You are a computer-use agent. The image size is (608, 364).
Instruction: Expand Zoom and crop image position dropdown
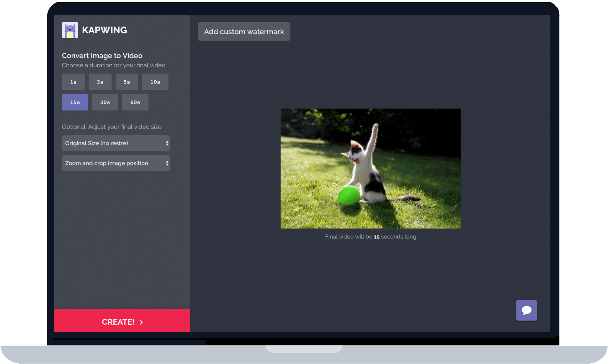[x=116, y=163]
